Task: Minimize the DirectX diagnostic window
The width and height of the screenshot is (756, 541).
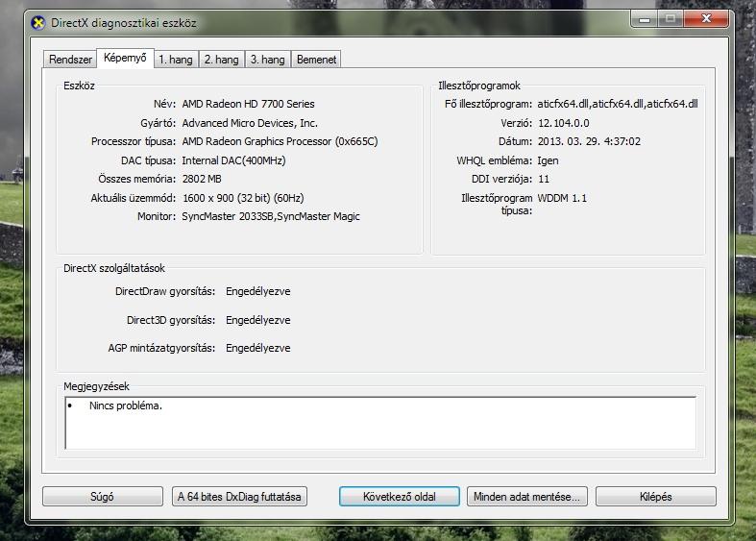Action: [645, 19]
